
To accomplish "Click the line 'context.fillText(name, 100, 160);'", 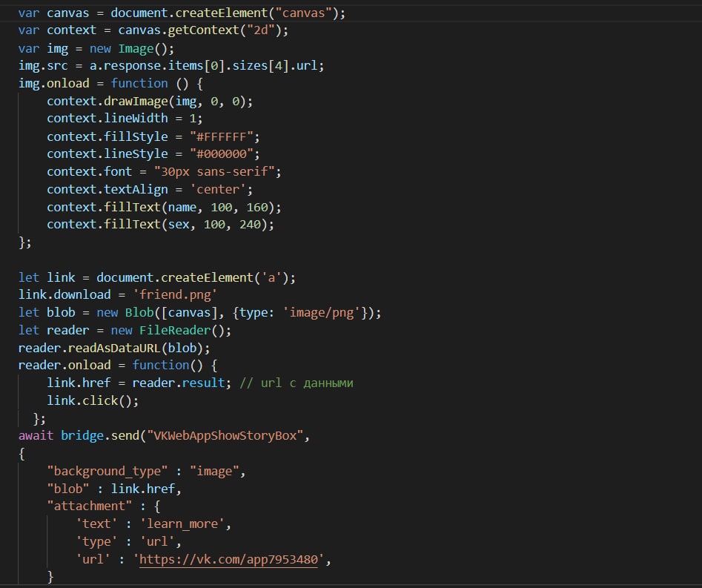I will click(x=164, y=208).
